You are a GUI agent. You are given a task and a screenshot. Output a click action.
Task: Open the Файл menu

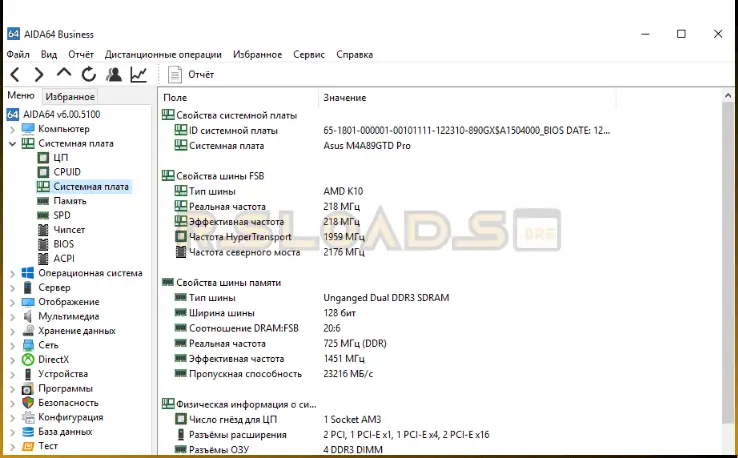click(x=18, y=54)
